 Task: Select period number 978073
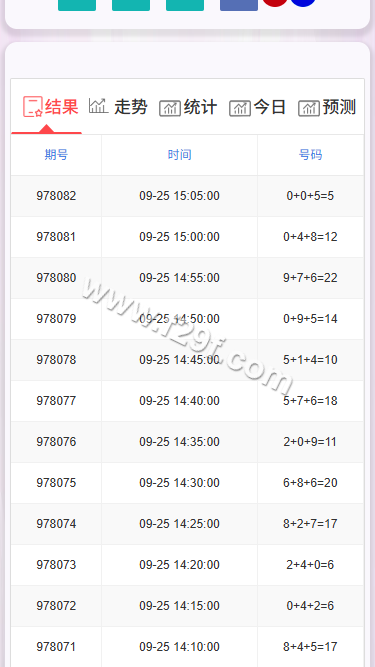56,565
